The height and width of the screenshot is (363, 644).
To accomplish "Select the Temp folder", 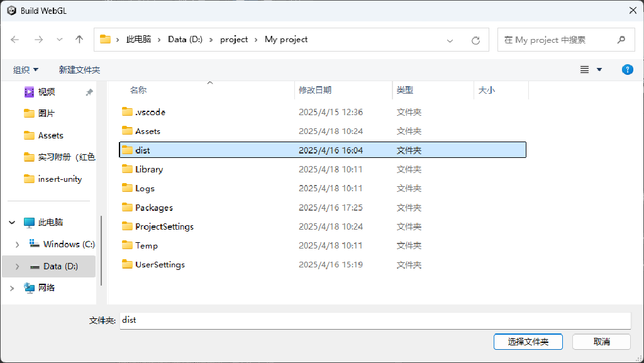I will 323,245.
